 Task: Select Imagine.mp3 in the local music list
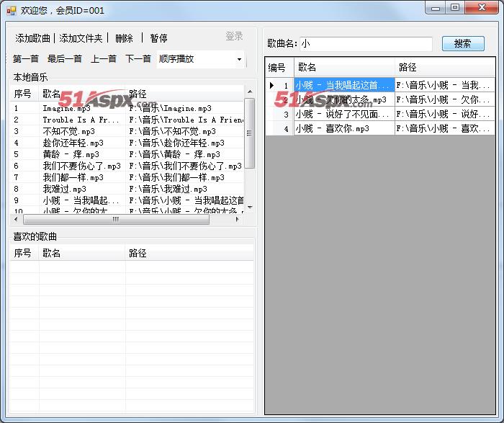(67, 108)
